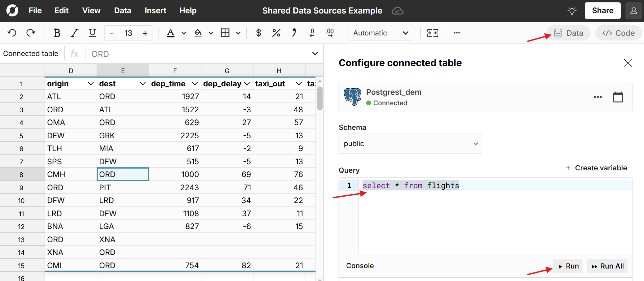Expand the Schema public dropdown
This screenshot has height=281, width=644.
tap(410, 144)
